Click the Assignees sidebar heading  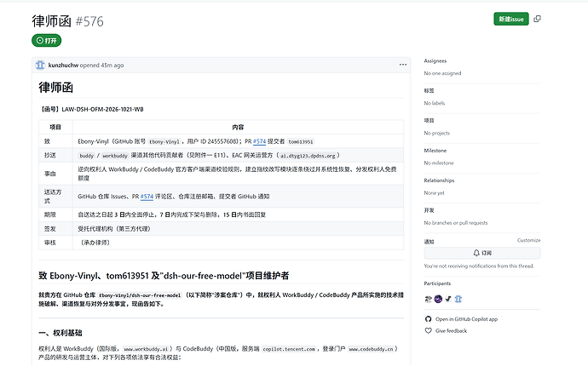[x=435, y=60]
